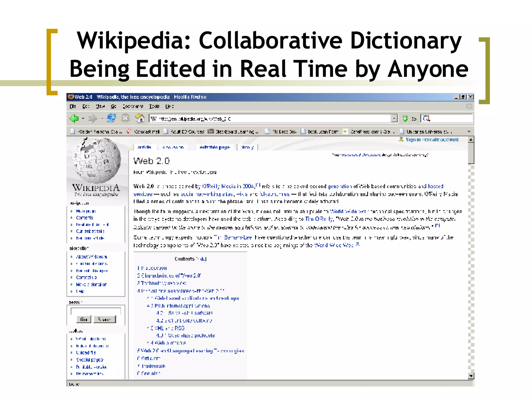Click the World Wide Web link in the third paragraph
The image size is (532, 399).
[x=334, y=245]
